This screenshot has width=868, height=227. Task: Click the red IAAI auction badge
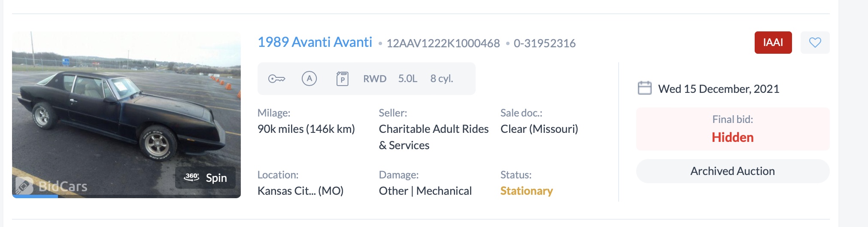point(773,43)
